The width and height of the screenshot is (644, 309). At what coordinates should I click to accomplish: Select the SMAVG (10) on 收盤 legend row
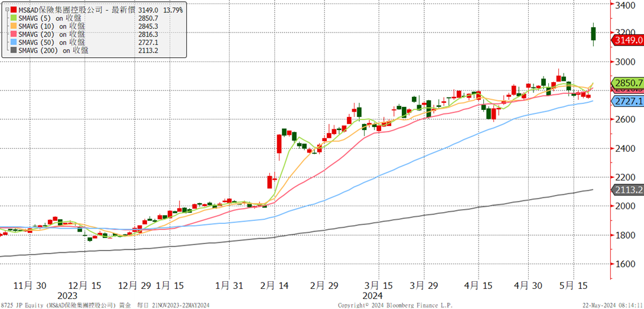coord(52,25)
